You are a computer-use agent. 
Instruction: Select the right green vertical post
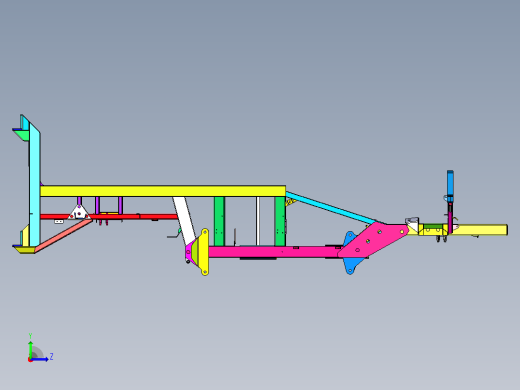click(x=280, y=221)
